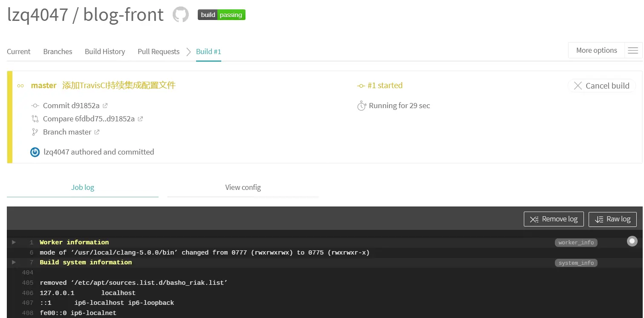644x318 pixels.
Task: Click the breadcrumb chevron before Build #1
Action: (x=188, y=52)
